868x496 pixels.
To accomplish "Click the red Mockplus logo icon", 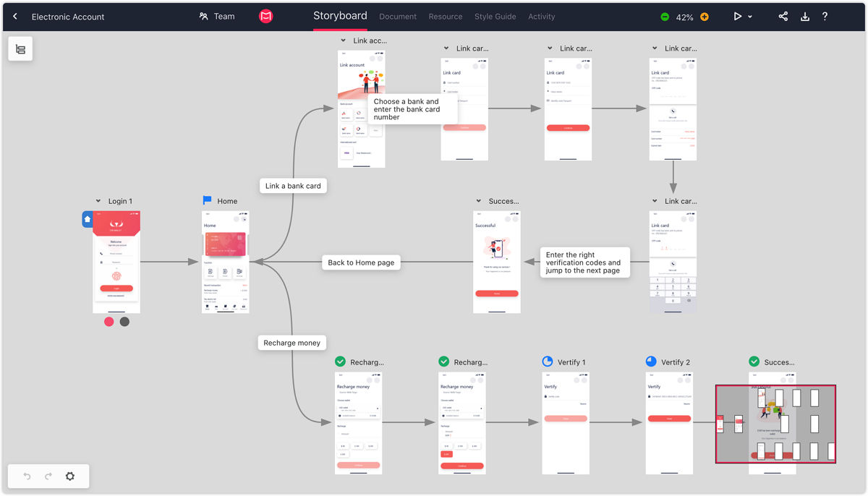I will pyautogui.click(x=266, y=17).
